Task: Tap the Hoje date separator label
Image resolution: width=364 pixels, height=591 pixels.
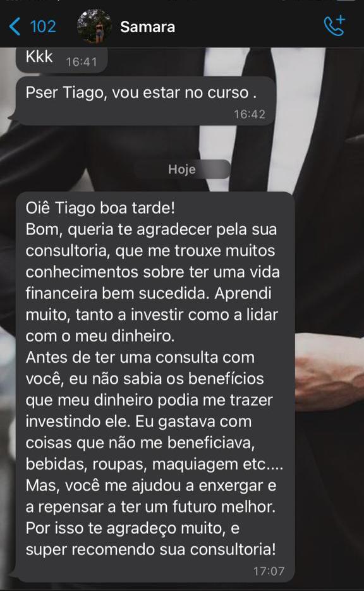Action: [x=182, y=169]
